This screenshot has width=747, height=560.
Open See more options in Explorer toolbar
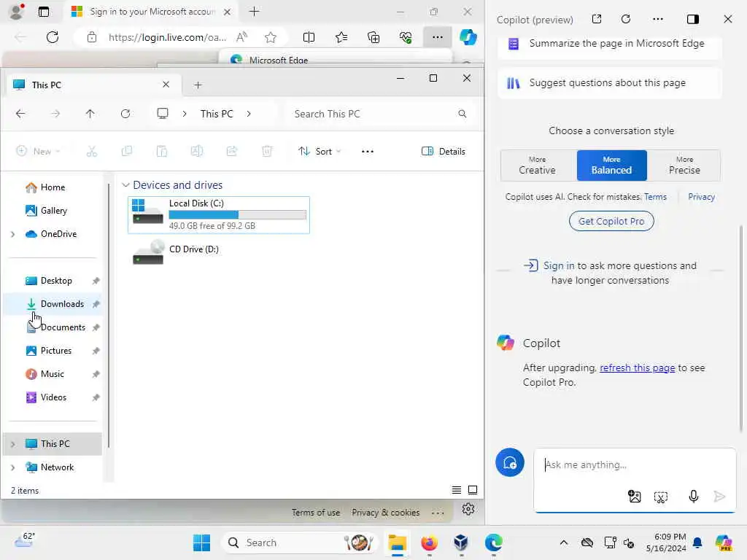[368, 152]
